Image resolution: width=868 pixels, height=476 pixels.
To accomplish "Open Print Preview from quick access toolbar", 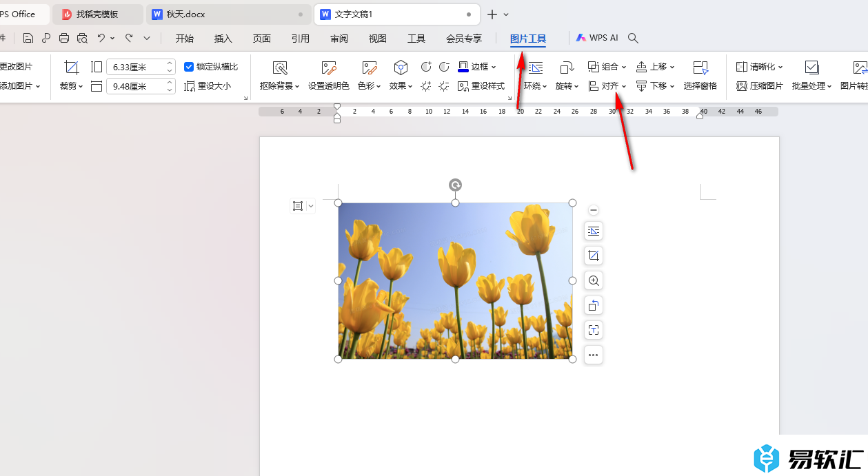I will pos(83,38).
